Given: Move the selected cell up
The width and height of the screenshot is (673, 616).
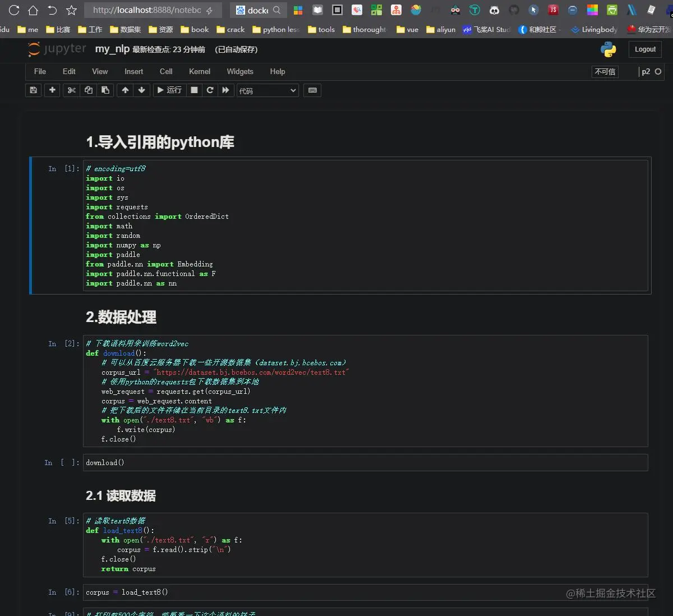Looking at the screenshot, I should [x=125, y=90].
